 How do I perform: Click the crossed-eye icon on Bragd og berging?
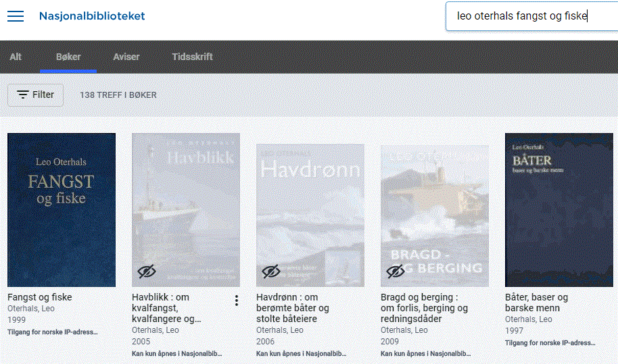(x=396, y=271)
